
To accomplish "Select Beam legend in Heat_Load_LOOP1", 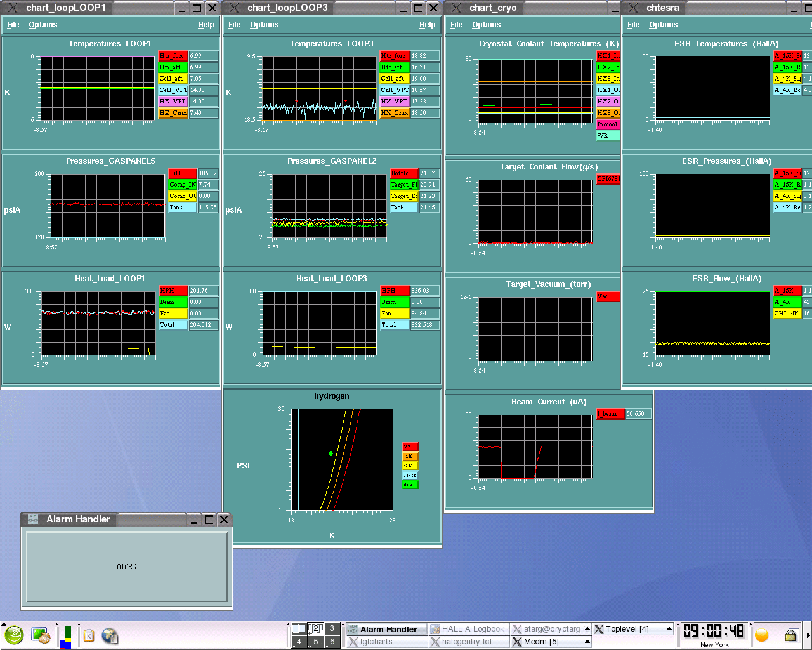I will [x=173, y=302].
